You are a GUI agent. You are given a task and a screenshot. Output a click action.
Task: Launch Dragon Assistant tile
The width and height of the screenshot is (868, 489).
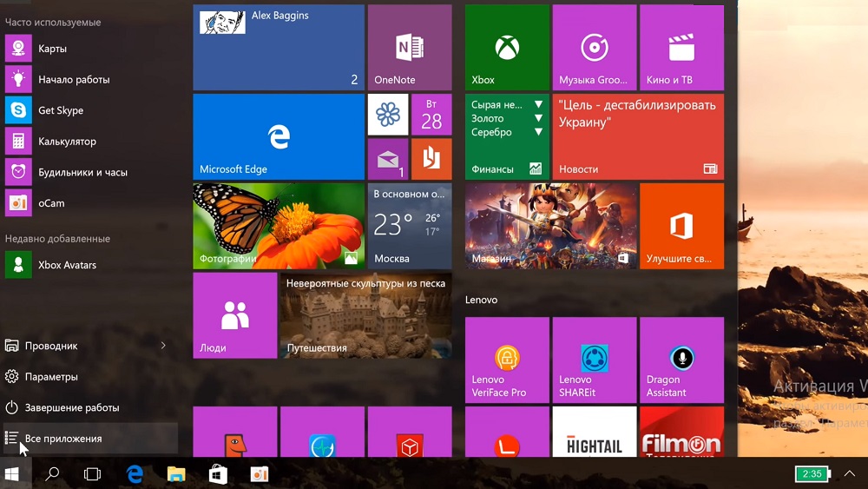(681, 360)
